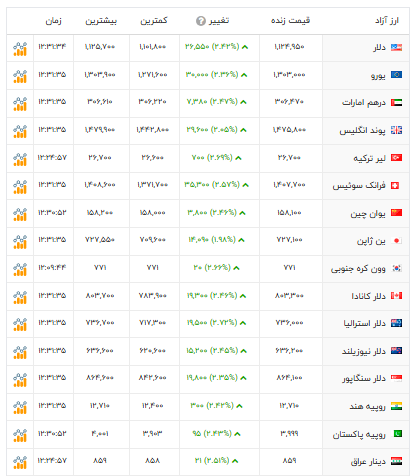The image size is (416, 476).
Task: Open chart icon in یورو row
Action: coord(20,76)
